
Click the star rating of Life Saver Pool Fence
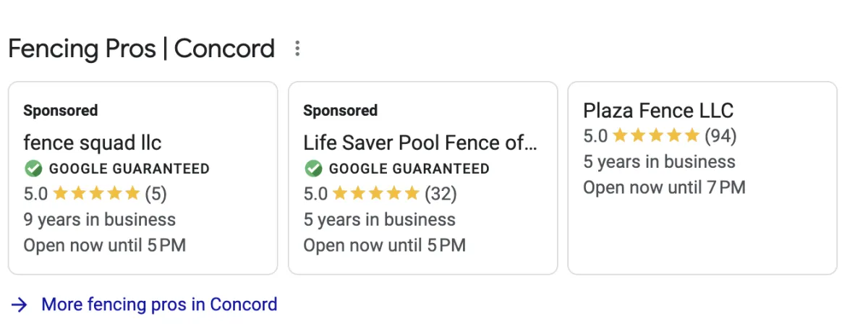click(376, 194)
